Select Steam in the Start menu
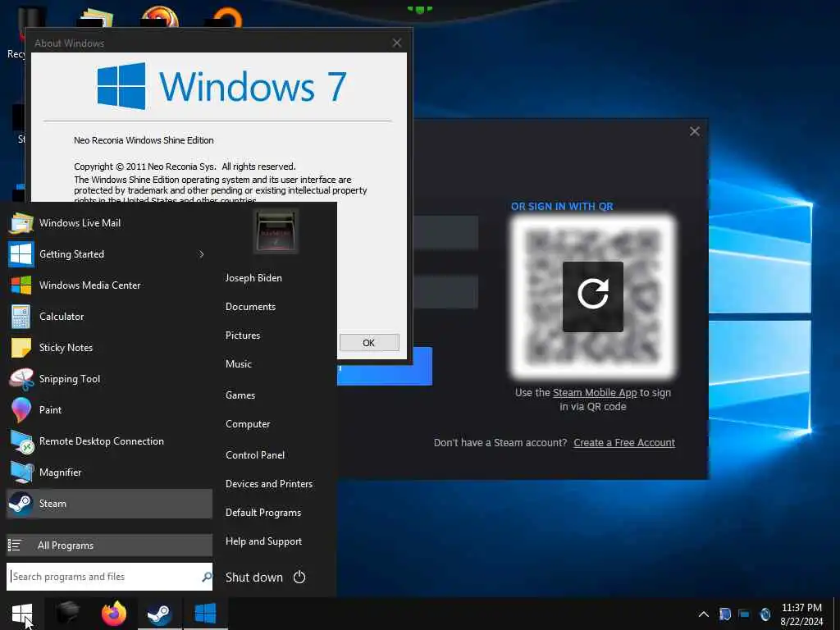840x630 pixels. coord(109,504)
